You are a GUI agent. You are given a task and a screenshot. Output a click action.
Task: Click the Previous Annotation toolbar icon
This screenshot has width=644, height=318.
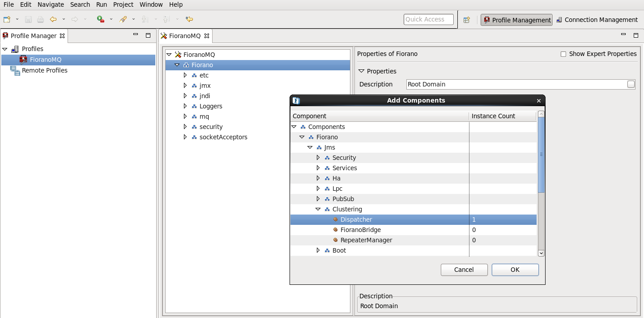point(166,19)
